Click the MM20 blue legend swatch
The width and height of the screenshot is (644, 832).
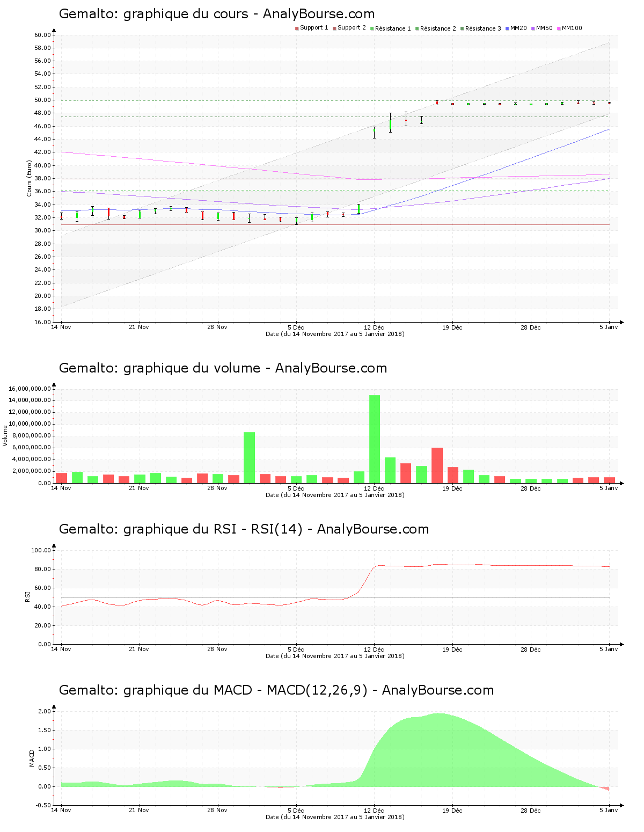pos(507,28)
